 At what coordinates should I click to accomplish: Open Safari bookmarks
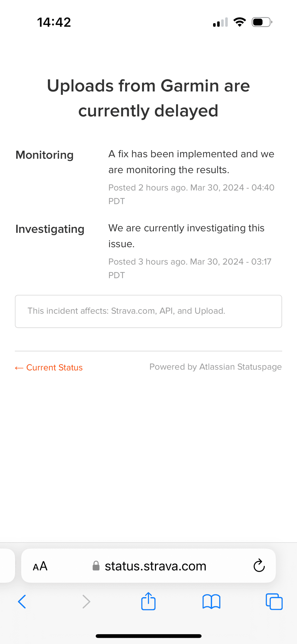click(x=211, y=602)
